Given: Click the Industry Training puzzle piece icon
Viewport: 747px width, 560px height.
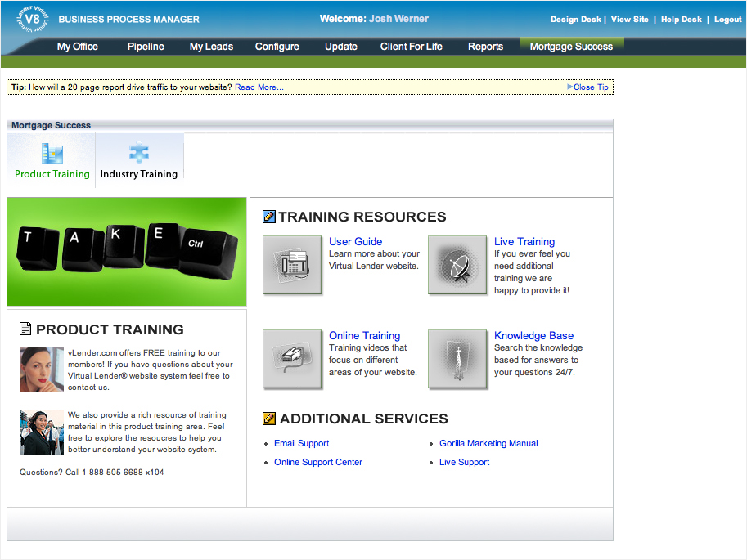Looking at the screenshot, I should click(x=139, y=152).
